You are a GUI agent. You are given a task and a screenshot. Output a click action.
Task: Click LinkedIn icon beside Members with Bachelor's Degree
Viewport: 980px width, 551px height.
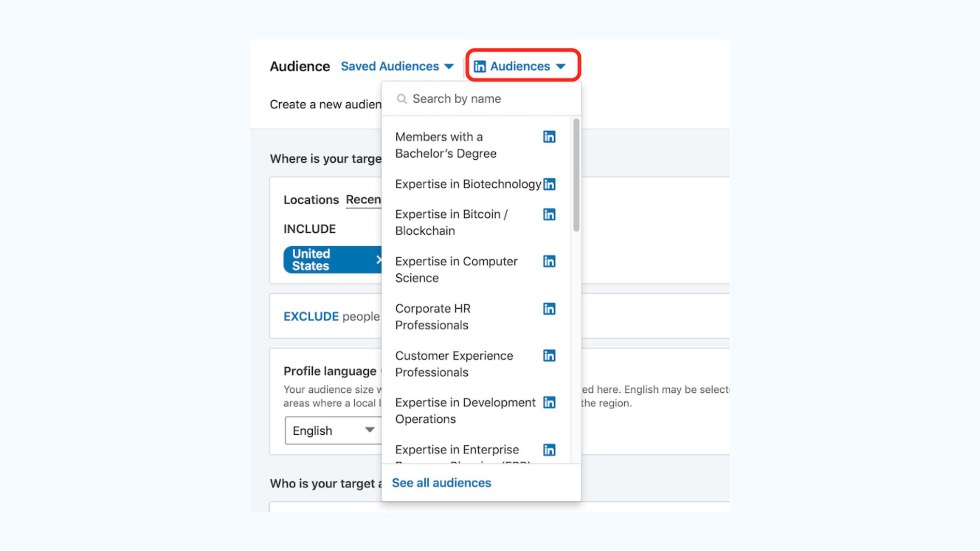[549, 137]
